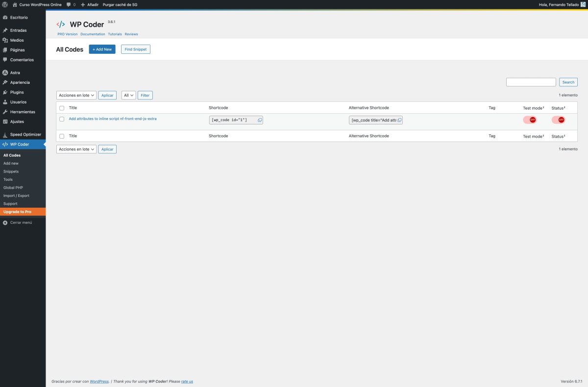
Task: Check the select-all checkbox in the table header
Action: [x=62, y=108]
